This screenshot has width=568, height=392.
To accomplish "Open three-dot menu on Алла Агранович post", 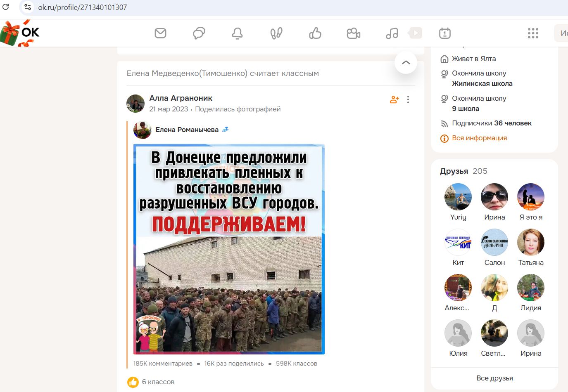I will click(408, 99).
